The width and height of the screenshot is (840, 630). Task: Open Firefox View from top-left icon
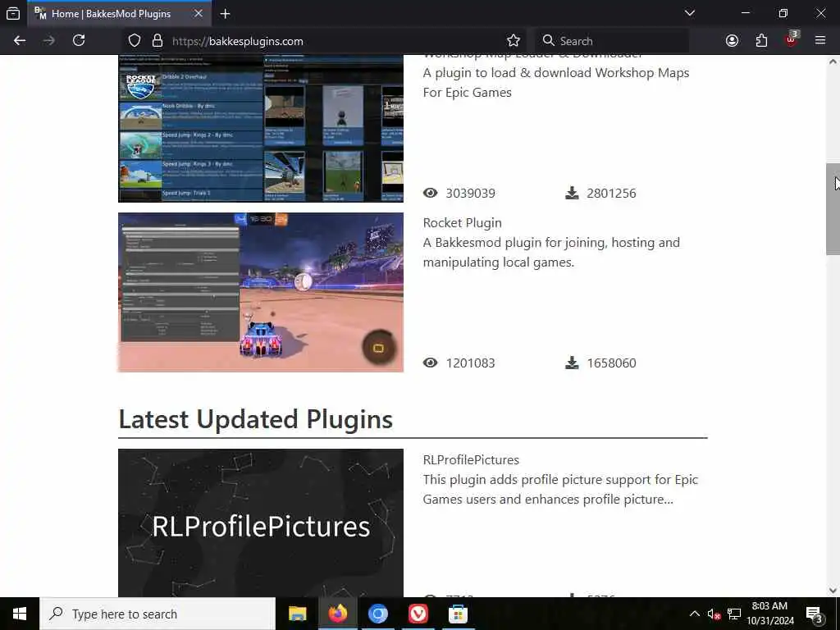[x=13, y=14]
